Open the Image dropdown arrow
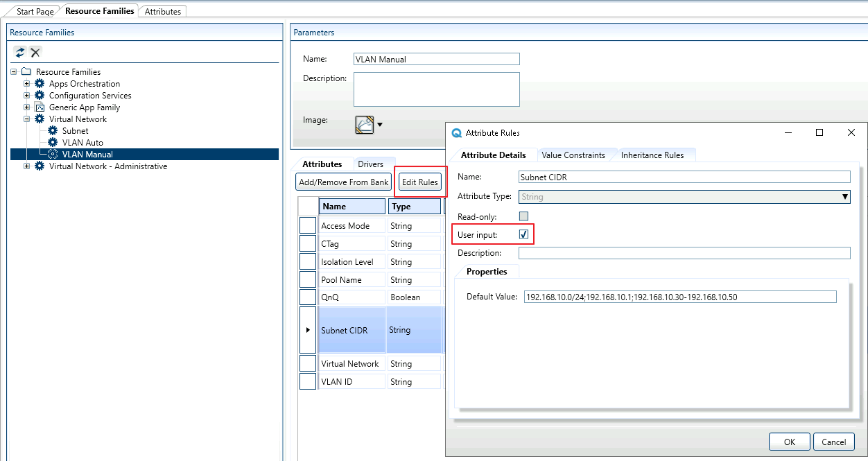868x461 pixels. coord(380,125)
